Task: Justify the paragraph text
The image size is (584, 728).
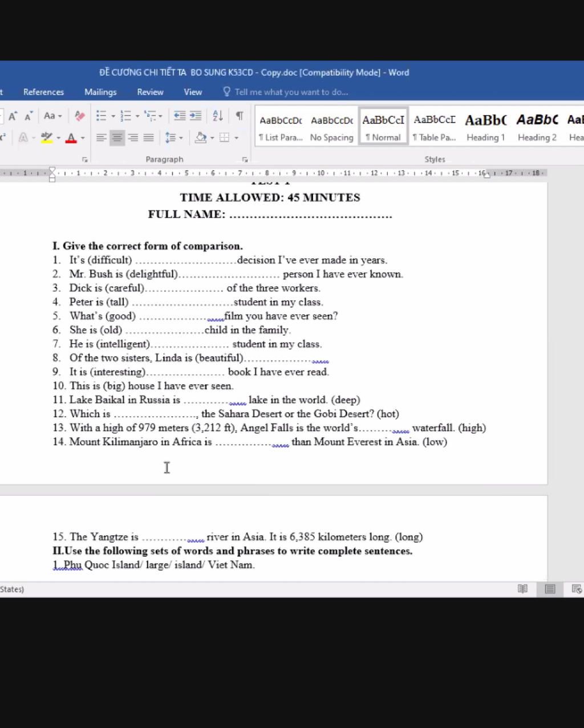Action: point(148,137)
